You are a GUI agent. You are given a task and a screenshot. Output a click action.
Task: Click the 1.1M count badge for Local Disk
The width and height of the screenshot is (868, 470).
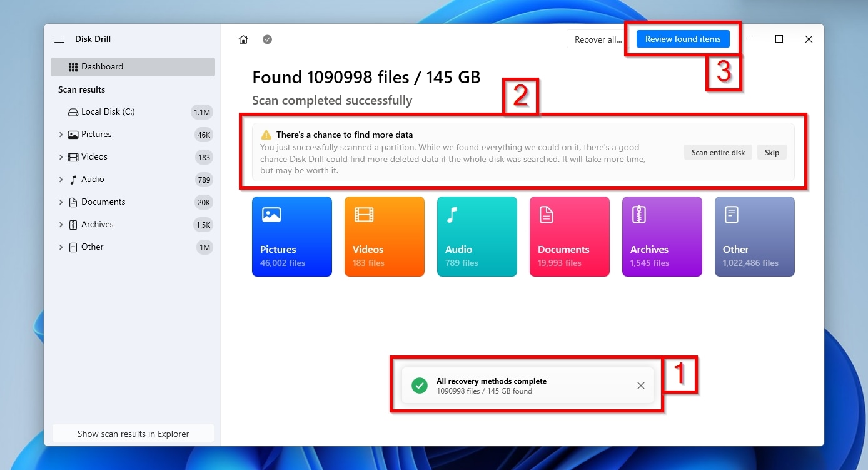[202, 113]
